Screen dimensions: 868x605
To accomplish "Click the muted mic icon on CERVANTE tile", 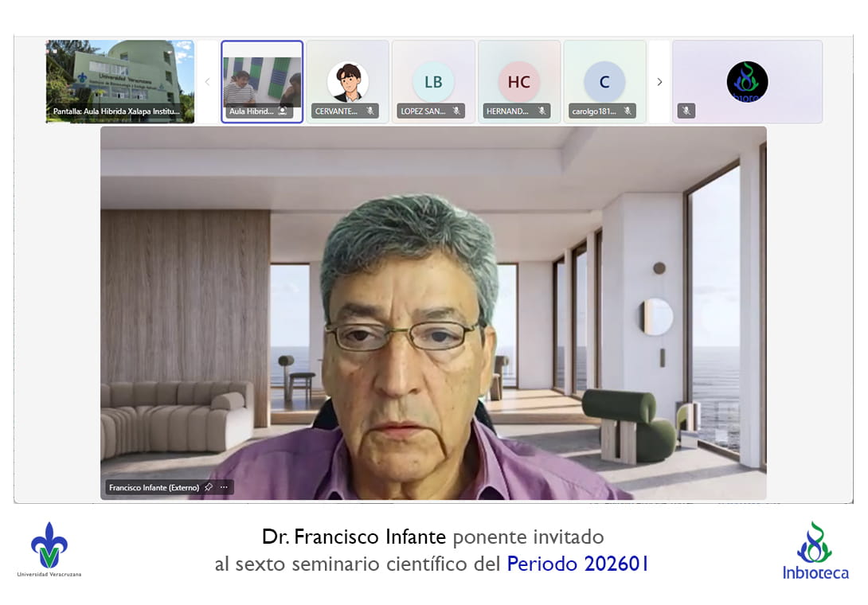I will click(x=370, y=111).
